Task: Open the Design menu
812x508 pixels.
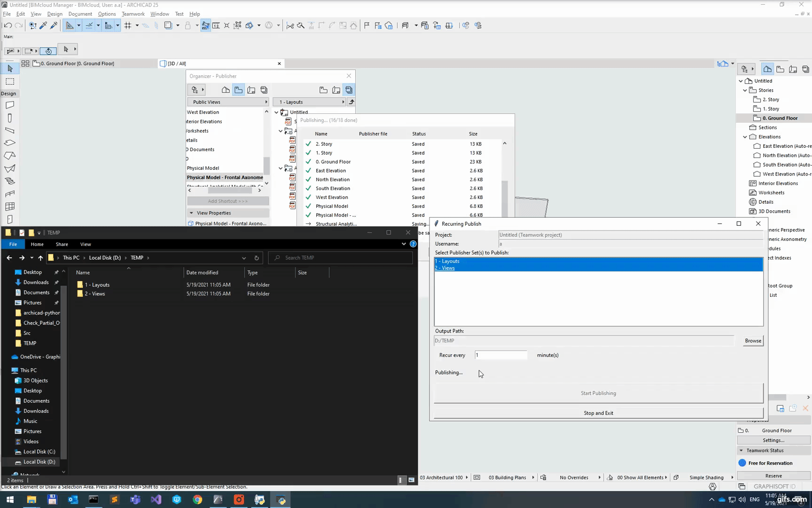Action: tap(55, 14)
